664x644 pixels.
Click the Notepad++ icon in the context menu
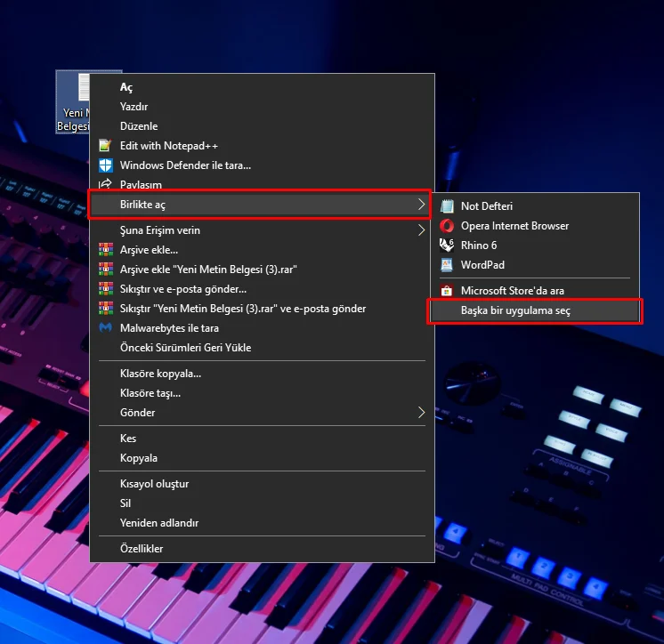pyautogui.click(x=105, y=146)
